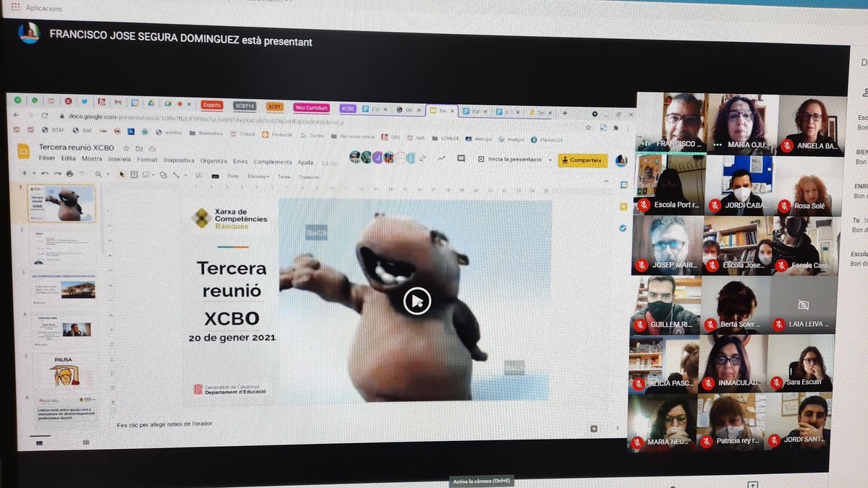868x488 pixels.
Task: Open the Organitza menu
Action: [213, 160]
